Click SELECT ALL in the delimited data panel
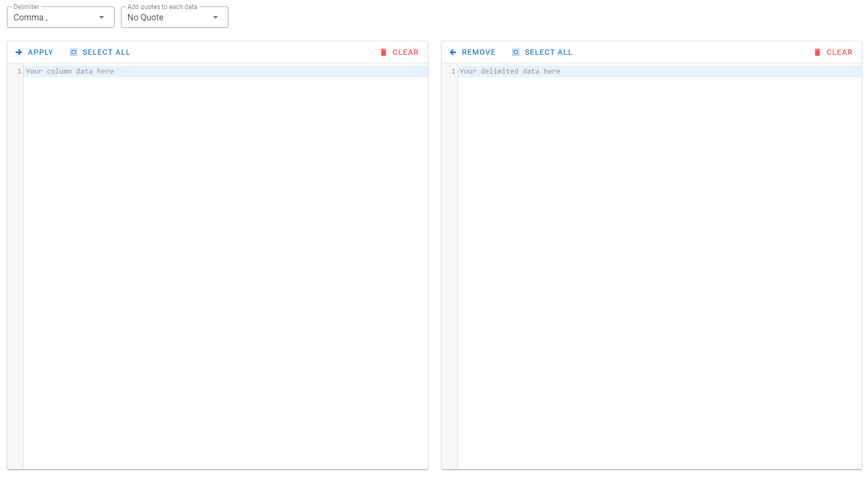 [x=542, y=52]
